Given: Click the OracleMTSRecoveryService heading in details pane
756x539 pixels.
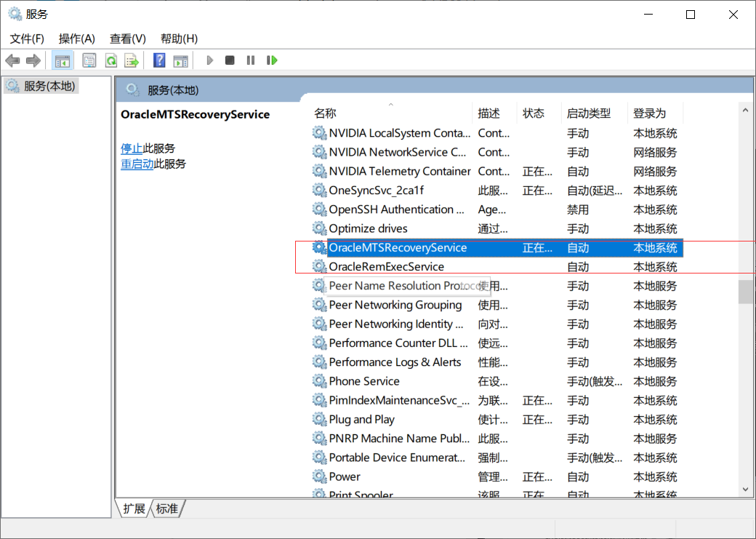Looking at the screenshot, I should [196, 114].
